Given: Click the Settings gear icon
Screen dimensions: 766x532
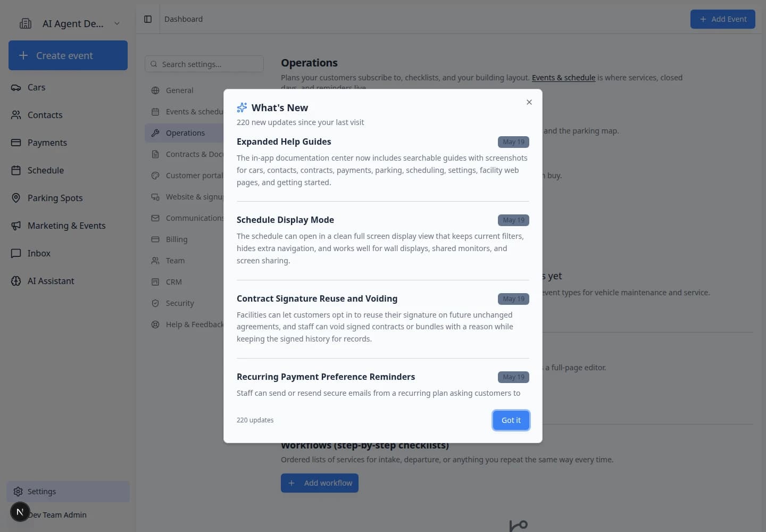Looking at the screenshot, I should click(18, 492).
